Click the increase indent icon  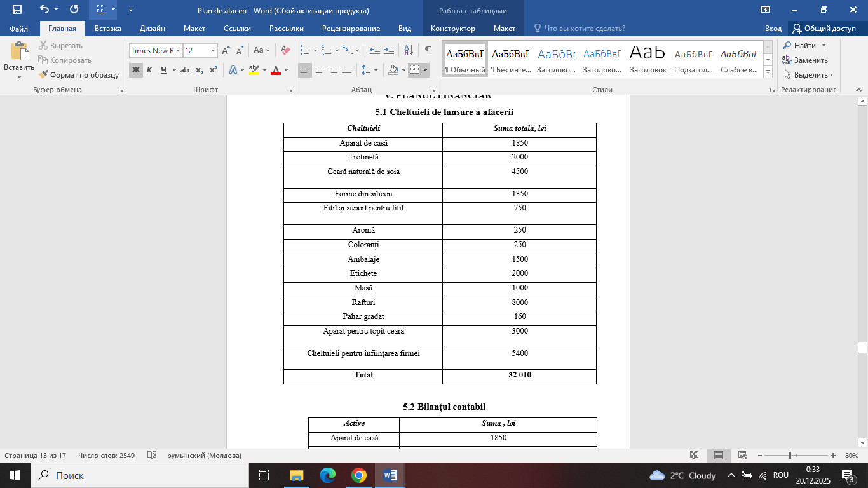point(390,50)
